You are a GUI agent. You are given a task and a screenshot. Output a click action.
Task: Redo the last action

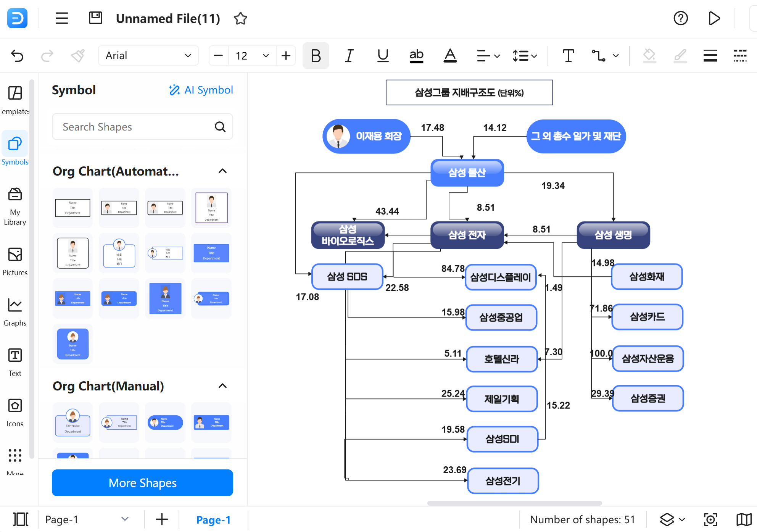47,56
